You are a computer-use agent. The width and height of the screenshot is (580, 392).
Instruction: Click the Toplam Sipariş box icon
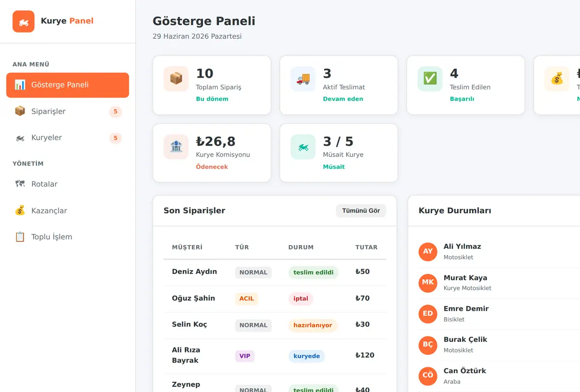[x=176, y=79]
